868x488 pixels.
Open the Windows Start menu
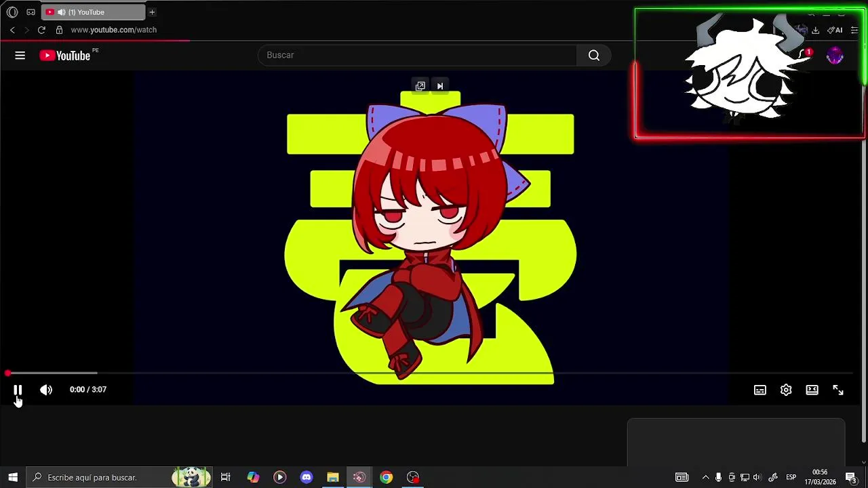tap(12, 477)
